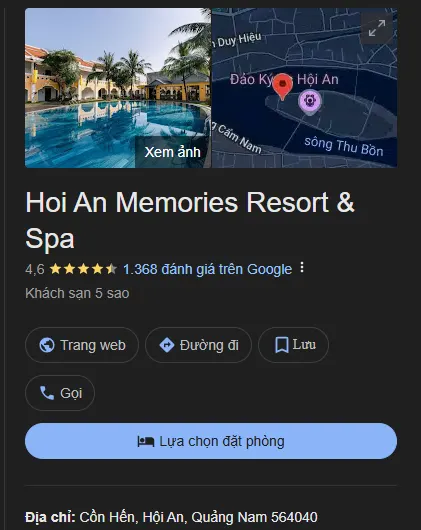
Task: Click the blue directions diamond icon
Action: coord(167,345)
